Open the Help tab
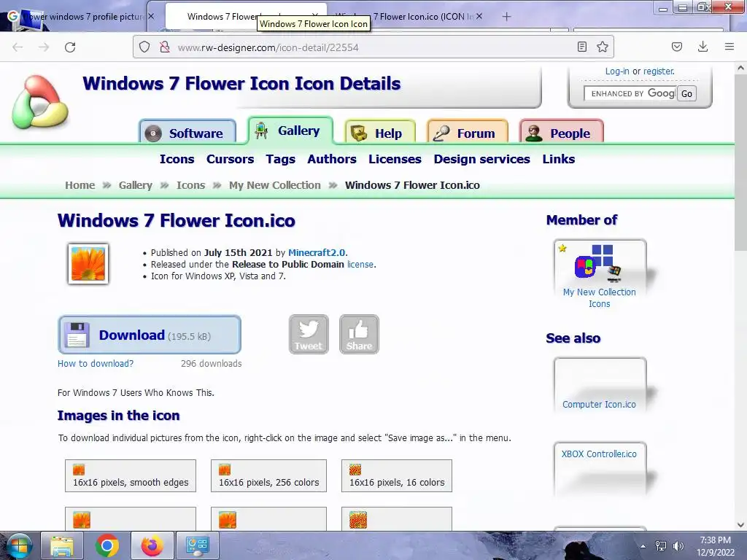 point(380,133)
